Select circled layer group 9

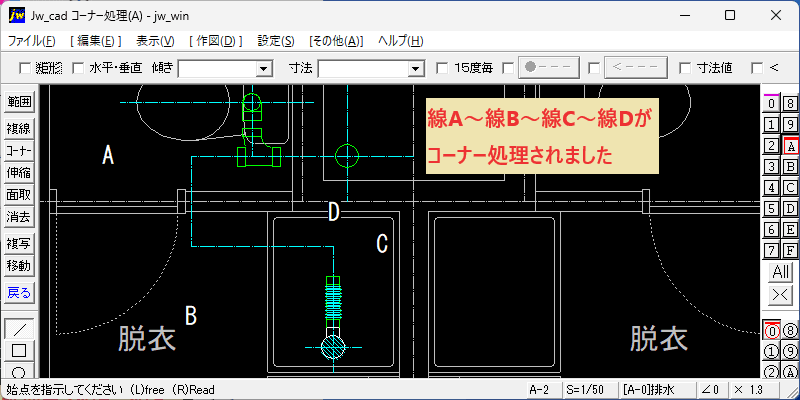790,352
